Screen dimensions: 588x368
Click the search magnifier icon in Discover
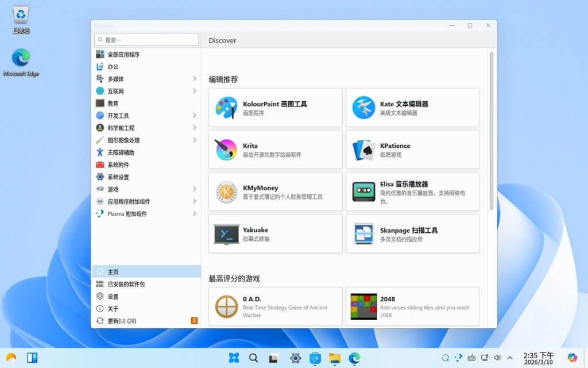(x=100, y=40)
